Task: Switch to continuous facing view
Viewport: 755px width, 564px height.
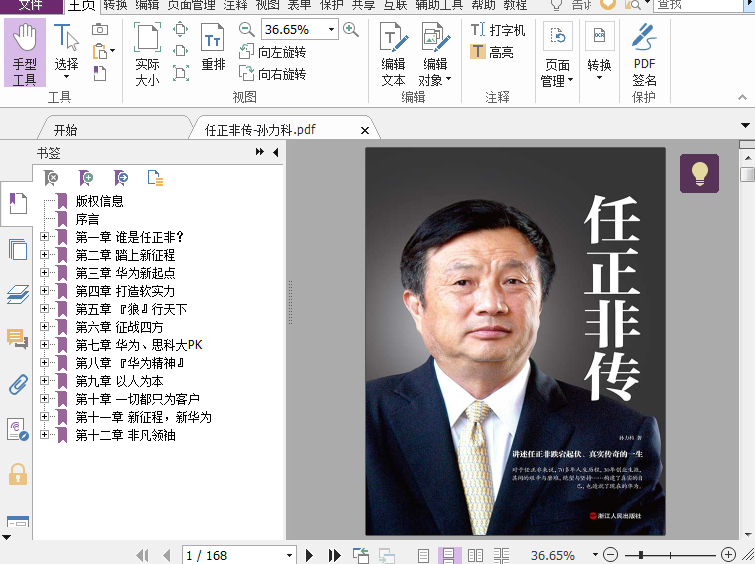Action: pyautogui.click(x=501, y=556)
